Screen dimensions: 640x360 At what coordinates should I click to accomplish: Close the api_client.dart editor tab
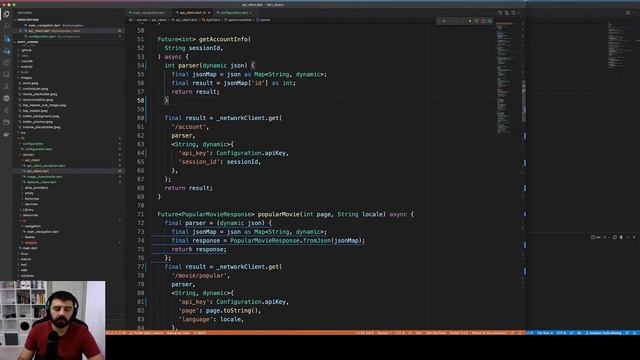coord(209,13)
